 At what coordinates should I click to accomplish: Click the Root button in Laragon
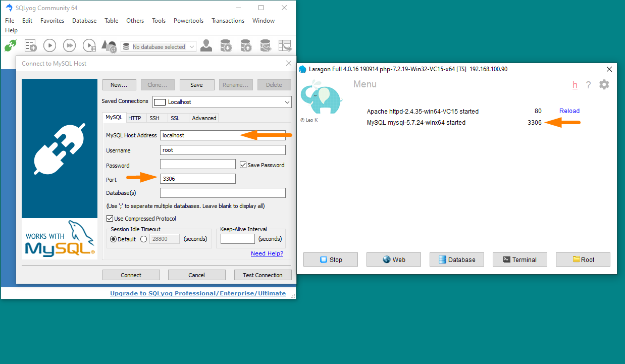tap(583, 259)
